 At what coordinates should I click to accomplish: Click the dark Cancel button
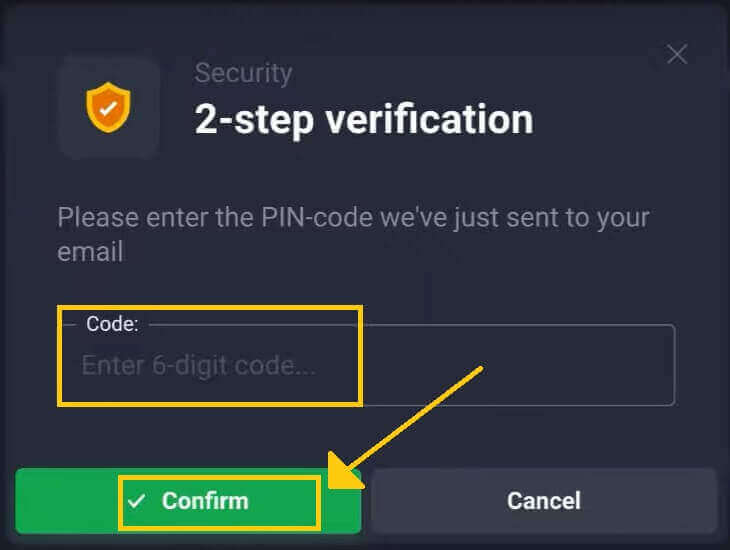tap(543, 500)
